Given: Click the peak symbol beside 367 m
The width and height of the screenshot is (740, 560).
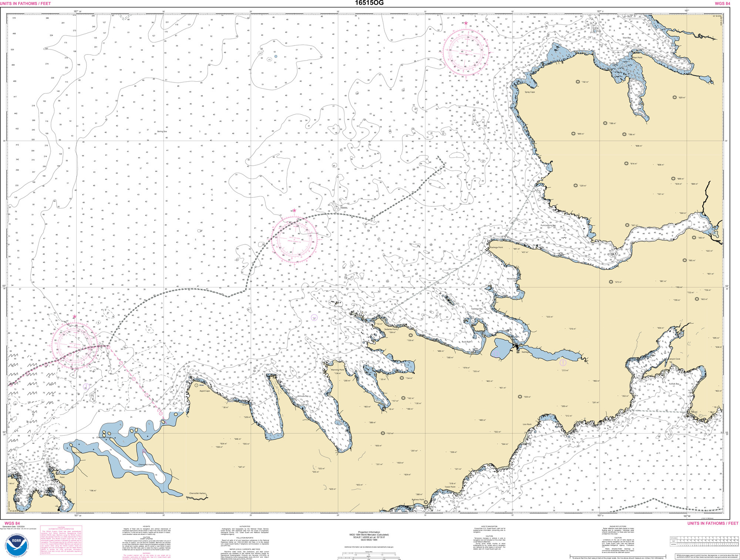Looking at the screenshot, I should 627,225.
